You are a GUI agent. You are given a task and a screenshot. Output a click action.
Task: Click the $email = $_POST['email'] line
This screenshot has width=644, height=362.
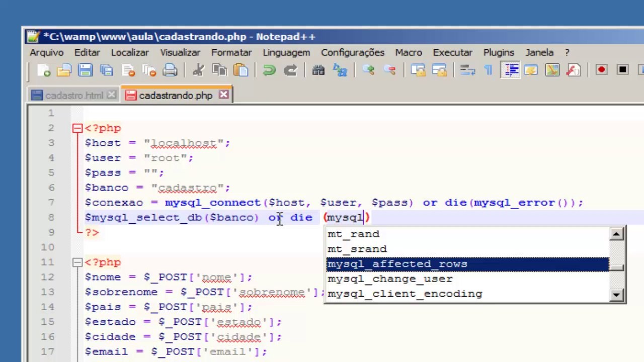[175, 351]
